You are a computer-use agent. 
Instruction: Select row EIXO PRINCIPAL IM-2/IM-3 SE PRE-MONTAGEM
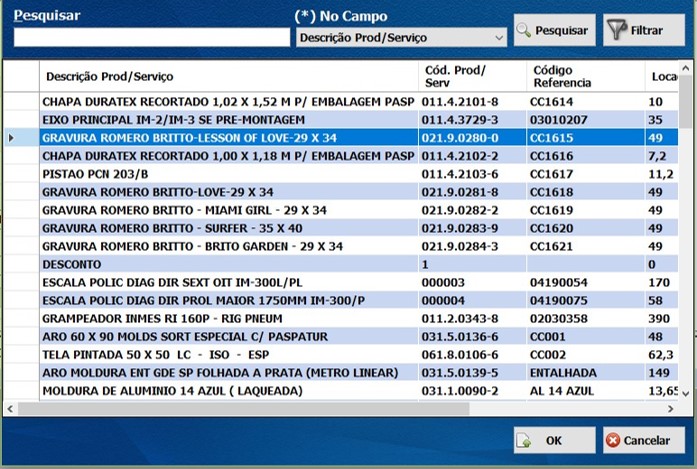[x=358, y=120]
